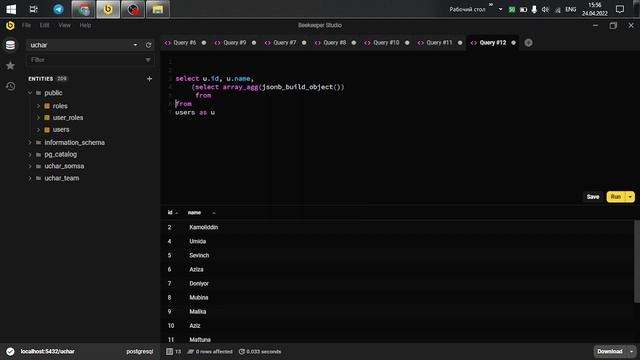The height and width of the screenshot is (360, 640).
Task: Click the row count icon in status bar
Action: pyautogui.click(x=169, y=351)
